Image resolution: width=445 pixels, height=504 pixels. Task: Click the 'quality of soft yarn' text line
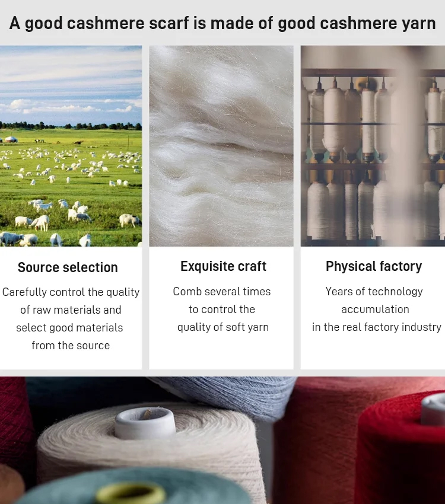(223, 327)
